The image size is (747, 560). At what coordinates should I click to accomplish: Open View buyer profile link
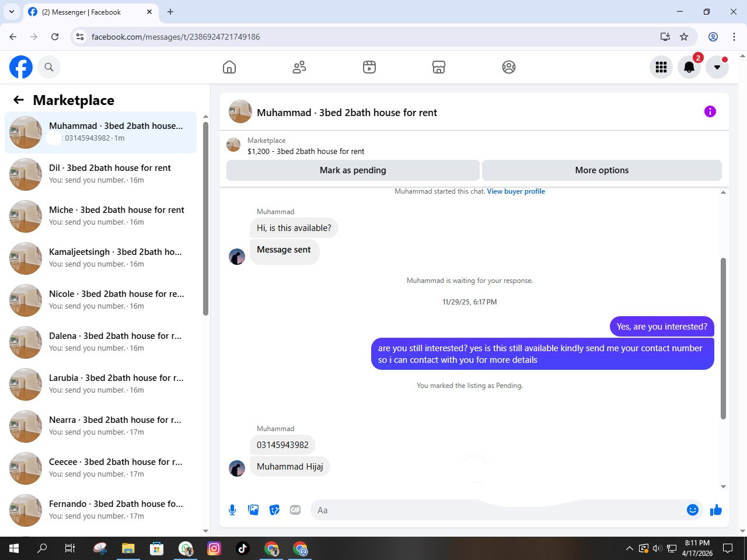pyautogui.click(x=516, y=191)
